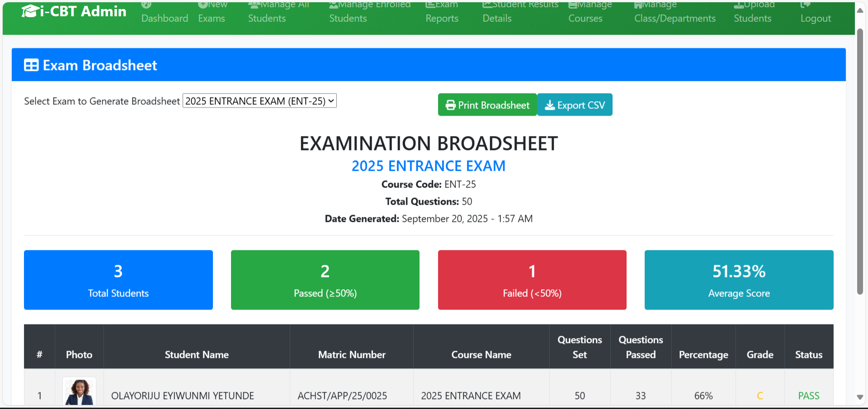
Task: Click the graduation cap logo icon
Action: [30, 11]
